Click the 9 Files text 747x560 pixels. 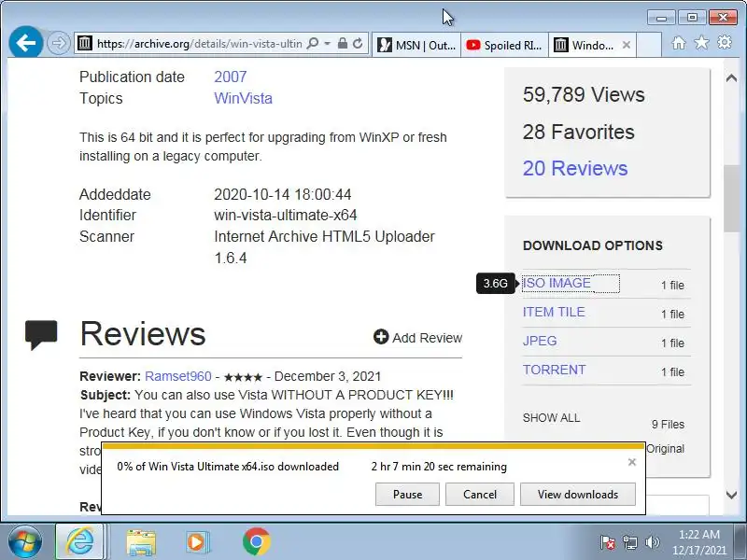tap(668, 425)
